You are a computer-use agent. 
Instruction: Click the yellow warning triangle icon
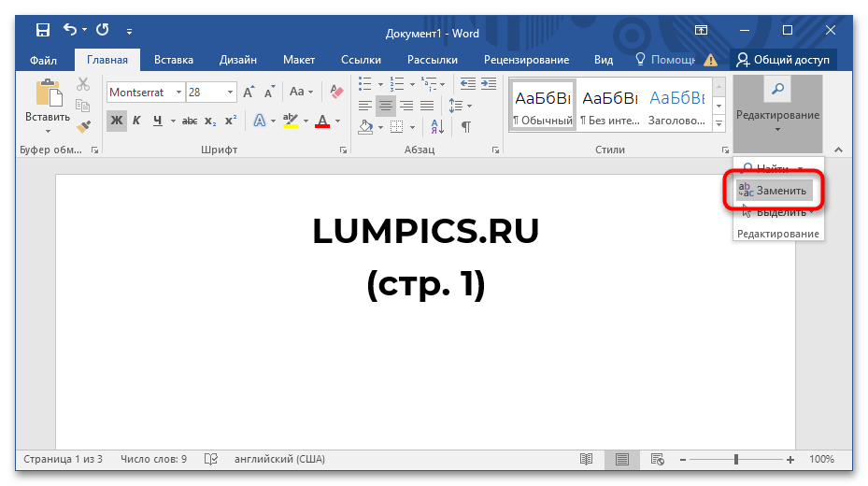(x=710, y=60)
